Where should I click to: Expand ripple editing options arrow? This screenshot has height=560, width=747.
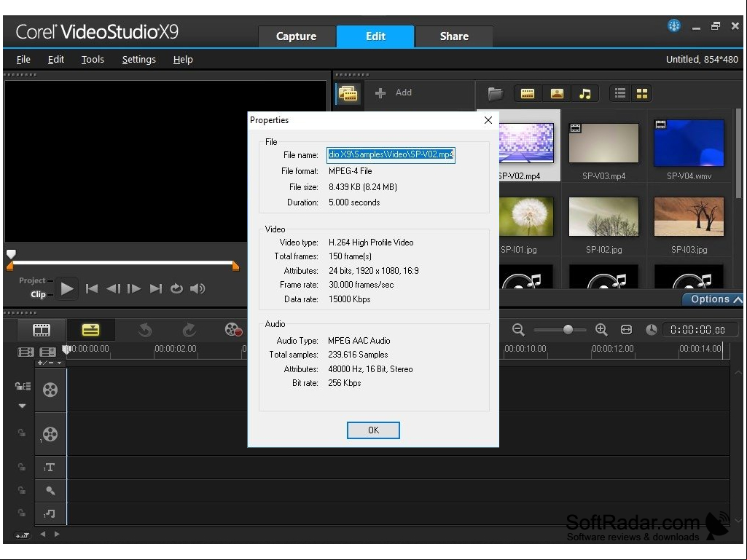(22, 406)
